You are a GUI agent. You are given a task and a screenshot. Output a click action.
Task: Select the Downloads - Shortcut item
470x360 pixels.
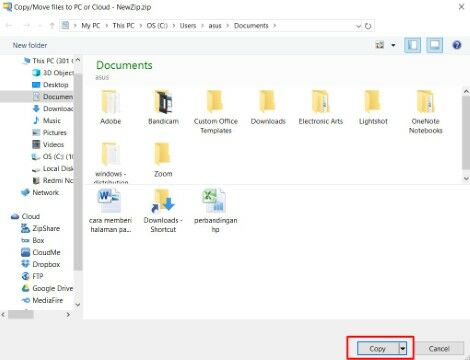coord(163,210)
